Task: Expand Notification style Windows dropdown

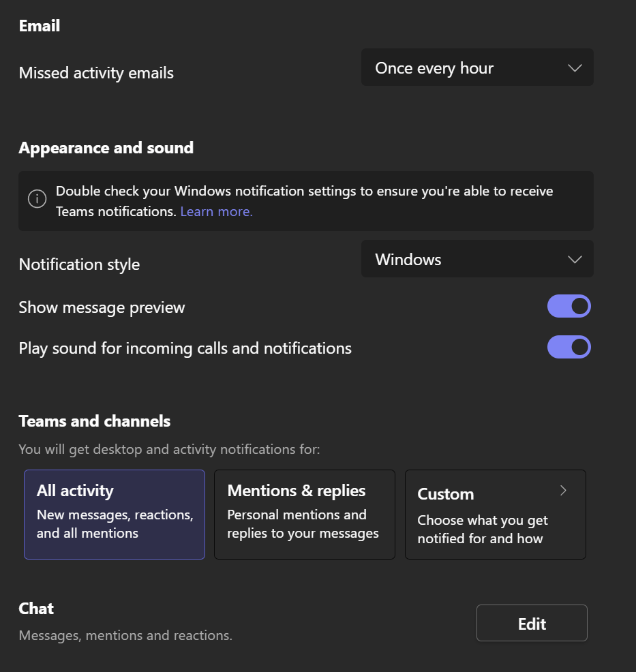Action: pyautogui.click(x=477, y=259)
